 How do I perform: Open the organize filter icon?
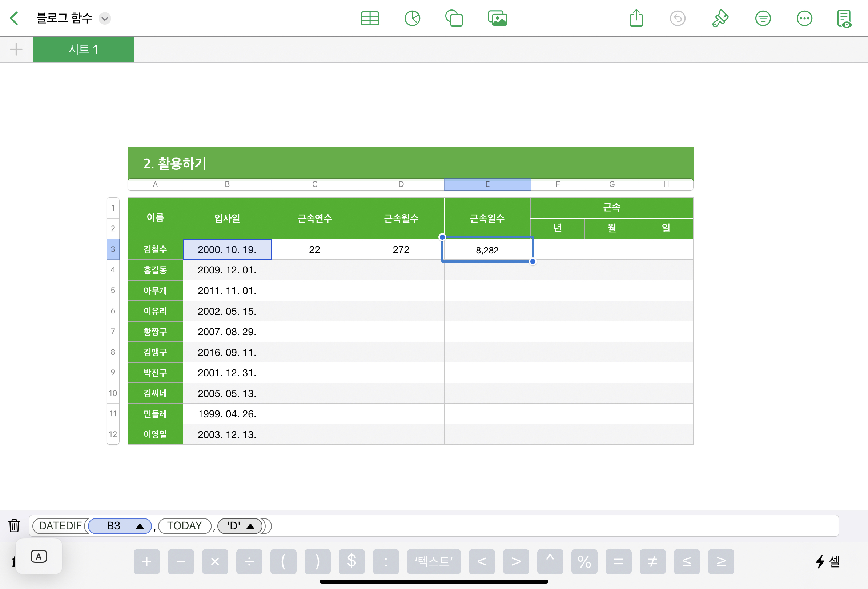[x=763, y=18]
